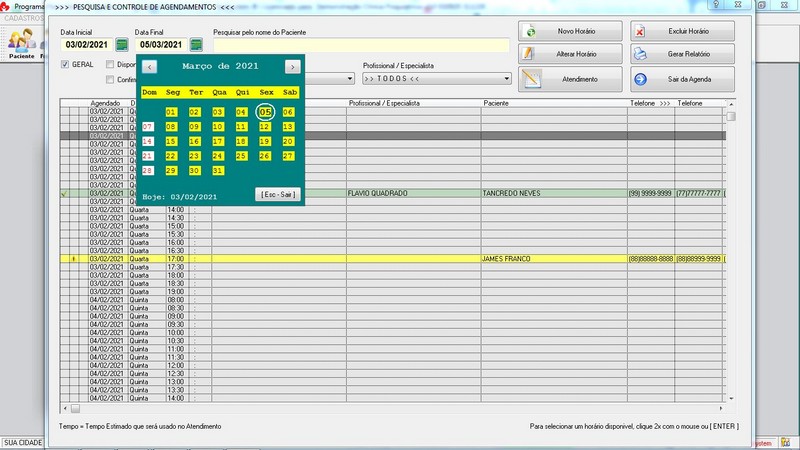Select the 03/02/2021 Quarta 14:00 row

(x=392, y=210)
